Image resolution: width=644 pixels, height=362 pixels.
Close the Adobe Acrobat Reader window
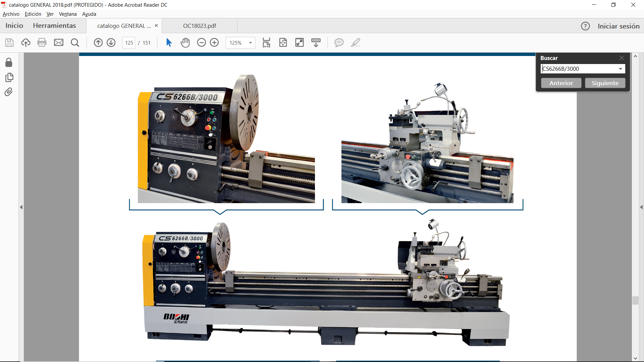tap(633, 5)
